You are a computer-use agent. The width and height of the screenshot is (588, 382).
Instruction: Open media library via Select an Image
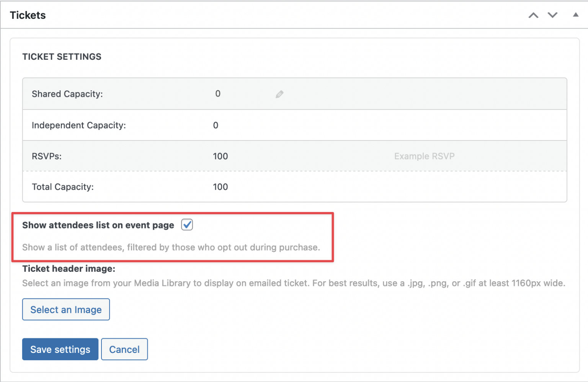(65, 309)
